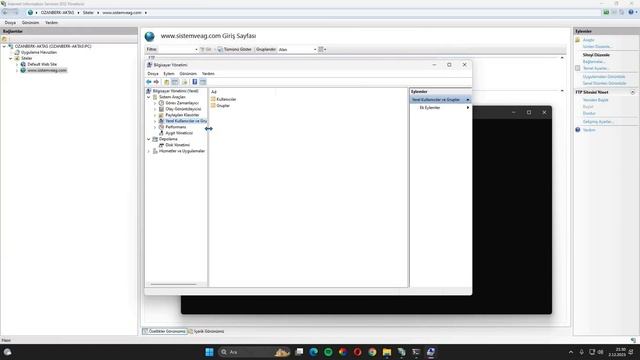Click the Task View icon on taskbar

(299, 352)
